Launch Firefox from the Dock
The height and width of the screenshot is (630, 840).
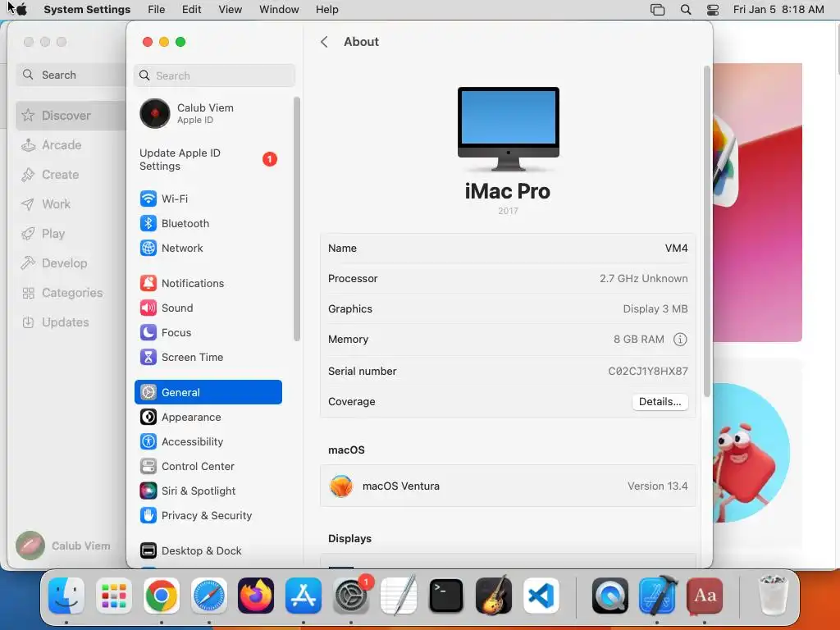pyautogui.click(x=256, y=596)
